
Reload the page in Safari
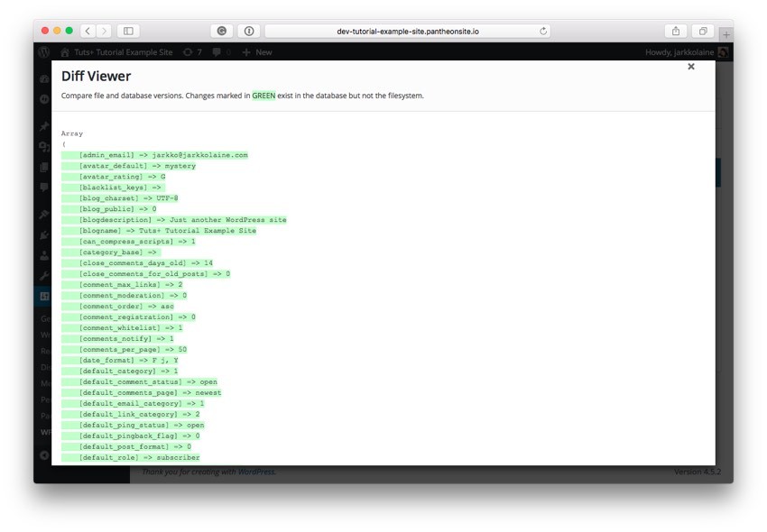pyautogui.click(x=543, y=31)
